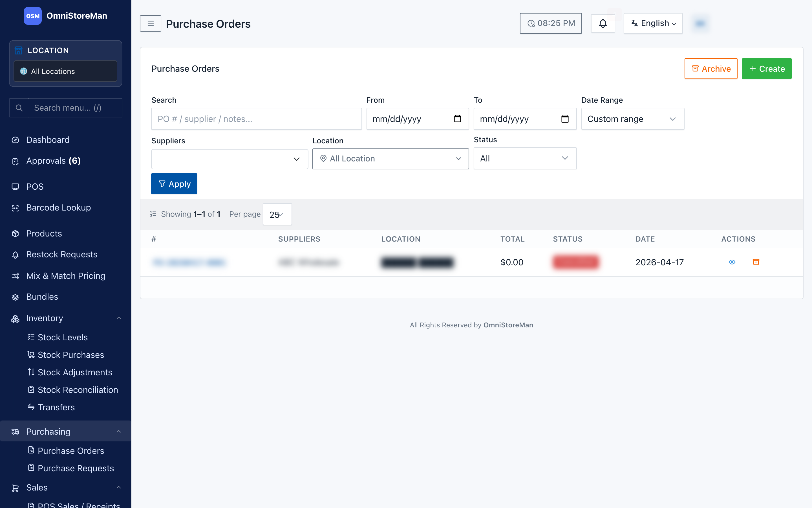Open the All Location filter dropdown
Image resolution: width=812 pixels, height=508 pixels.
pos(390,159)
